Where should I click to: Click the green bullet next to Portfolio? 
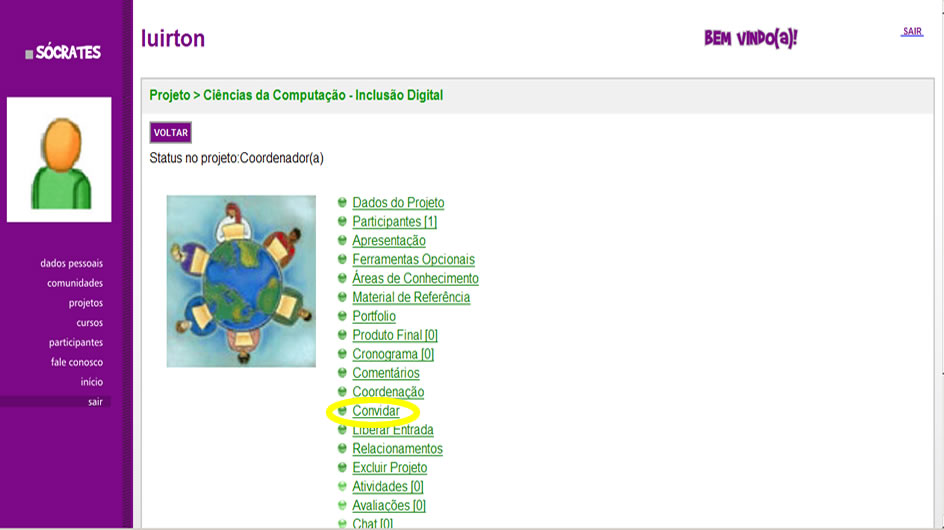342,317
